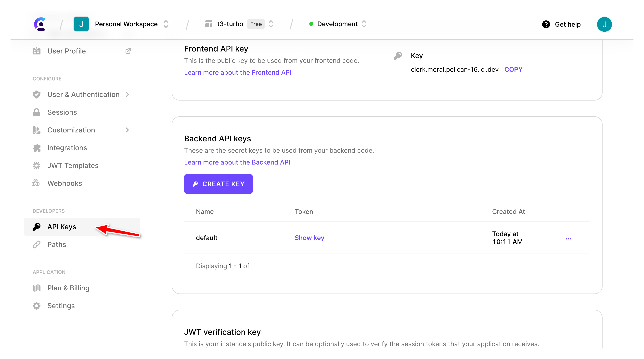Image resolution: width=644 pixels, height=359 pixels.
Task: Click the JWT Templates starburst icon
Action: click(x=37, y=166)
